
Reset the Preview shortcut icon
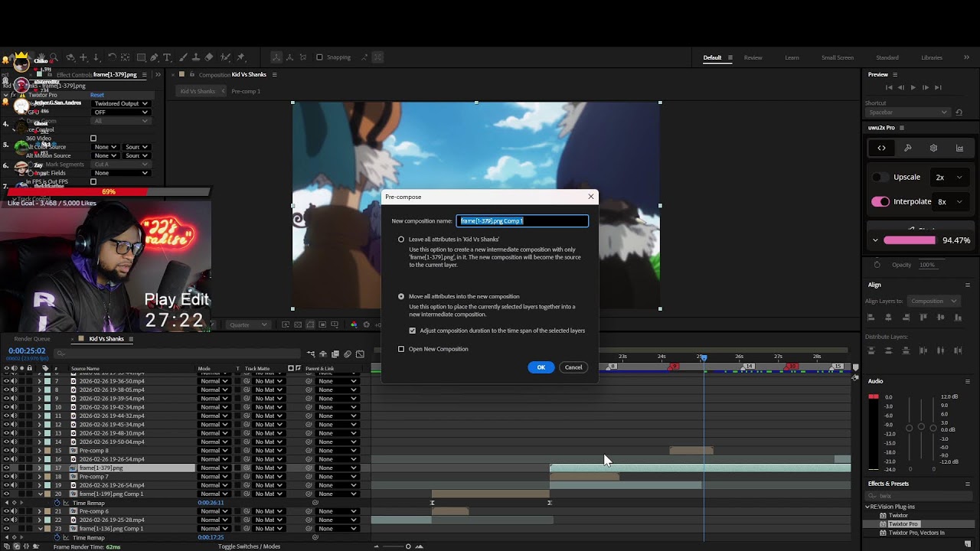959,112
